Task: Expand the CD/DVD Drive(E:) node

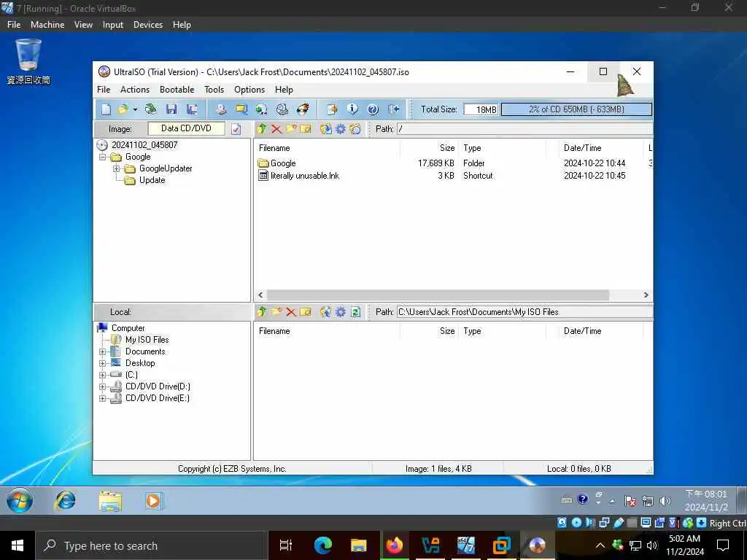Action: (102, 398)
